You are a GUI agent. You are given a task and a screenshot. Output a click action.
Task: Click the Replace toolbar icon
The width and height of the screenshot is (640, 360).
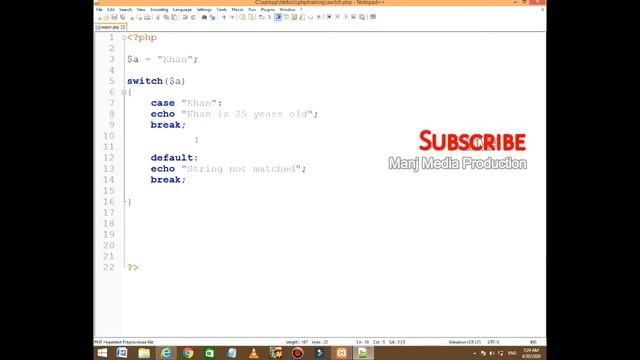coord(212,17)
